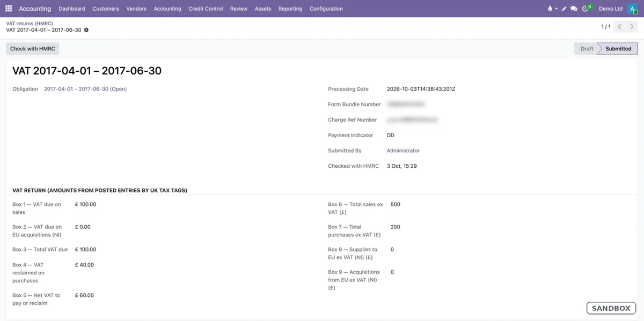Screen dimensions: 644x321
Task: Open the obligation 2017-04-01 – 2017-06-30 (Open) link
Action: point(85,89)
